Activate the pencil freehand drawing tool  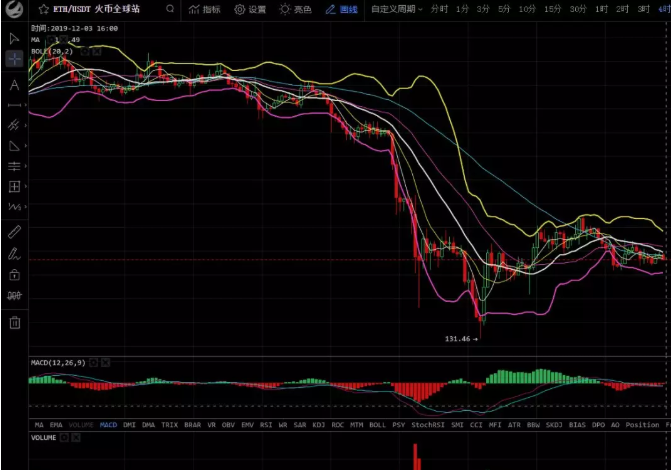point(14,253)
